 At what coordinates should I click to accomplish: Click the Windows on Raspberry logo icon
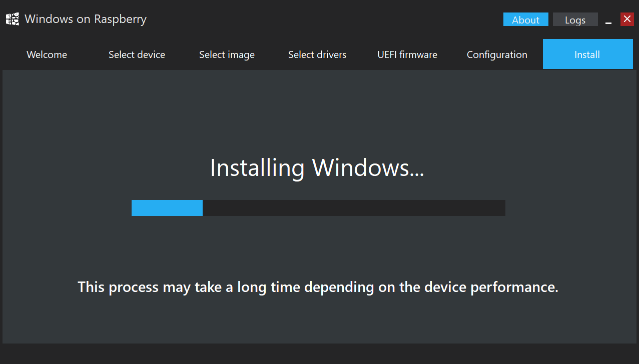(13, 19)
